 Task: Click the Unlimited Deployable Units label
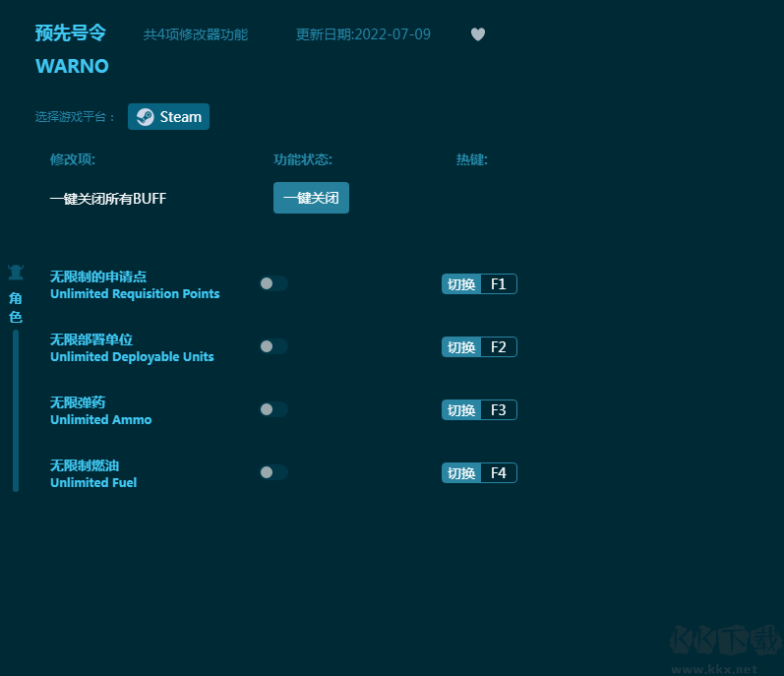132,357
